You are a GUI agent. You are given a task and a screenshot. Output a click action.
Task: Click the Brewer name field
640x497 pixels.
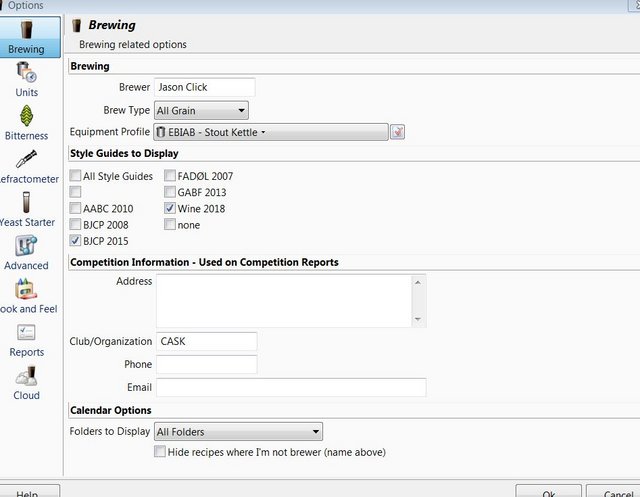pyautogui.click(x=205, y=87)
